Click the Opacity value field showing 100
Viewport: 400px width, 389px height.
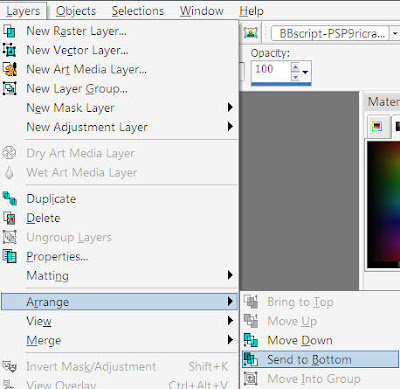click(271, 69)
